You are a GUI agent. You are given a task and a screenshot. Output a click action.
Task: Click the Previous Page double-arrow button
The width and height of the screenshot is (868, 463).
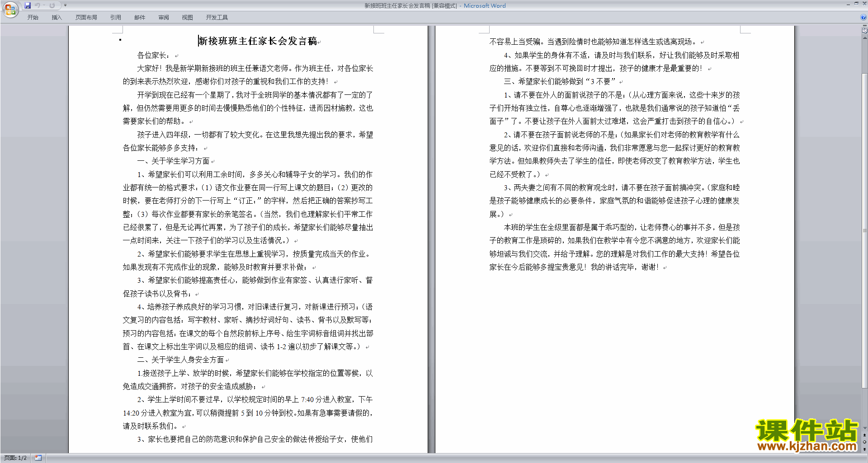point(864,435)
